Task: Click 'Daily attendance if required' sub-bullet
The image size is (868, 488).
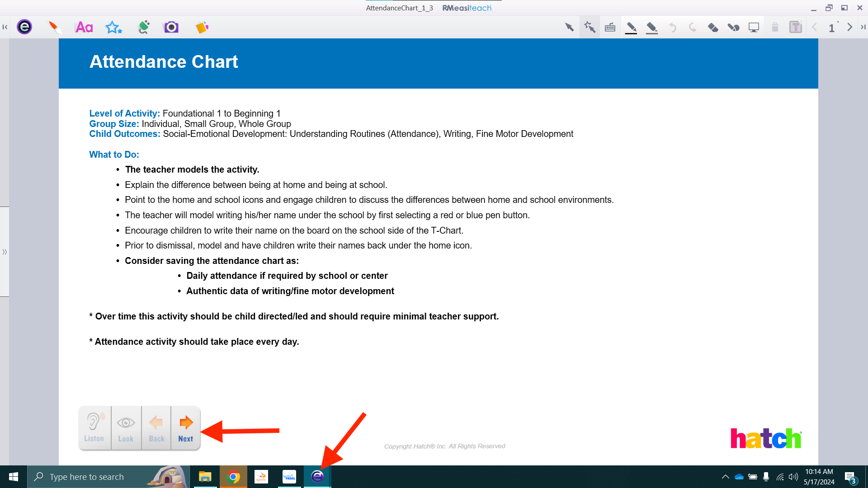Action: coord(287,276)
